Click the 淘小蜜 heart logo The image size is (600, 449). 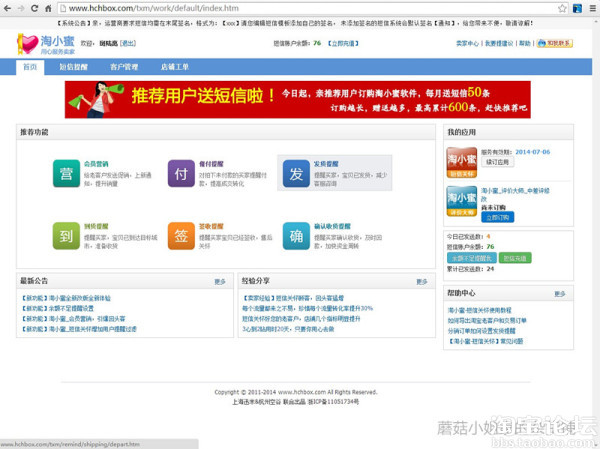click(x=46, y=44)
